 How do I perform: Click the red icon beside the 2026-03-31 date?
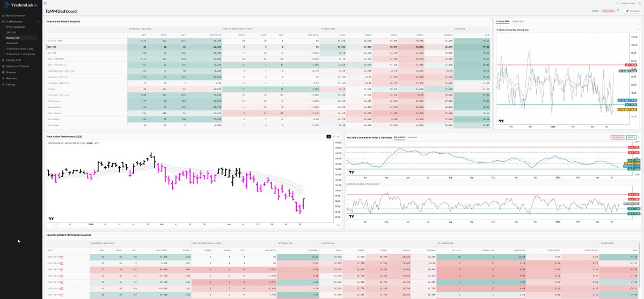62,257
